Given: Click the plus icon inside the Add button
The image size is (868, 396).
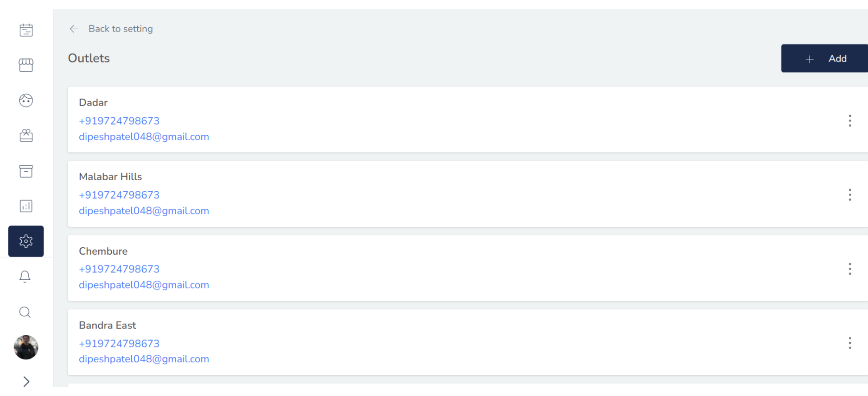Looking at the screenshot, I should pos(810,59).
